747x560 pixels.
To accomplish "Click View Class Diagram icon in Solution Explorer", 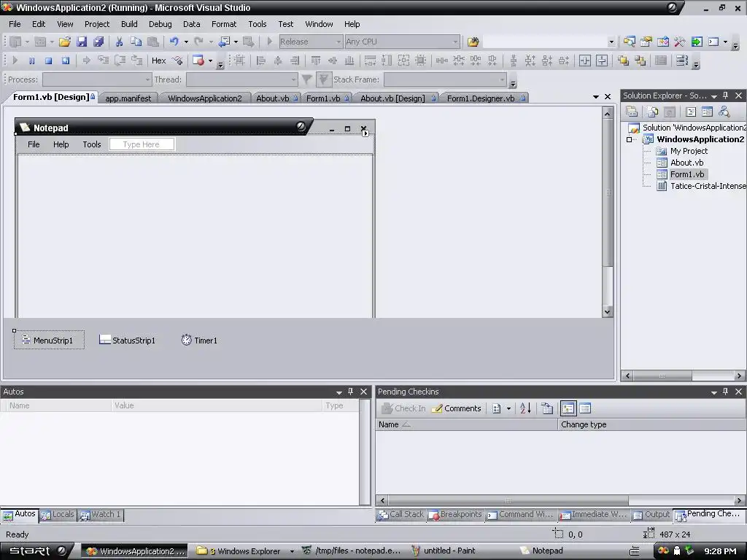I will tap(724, 112).
